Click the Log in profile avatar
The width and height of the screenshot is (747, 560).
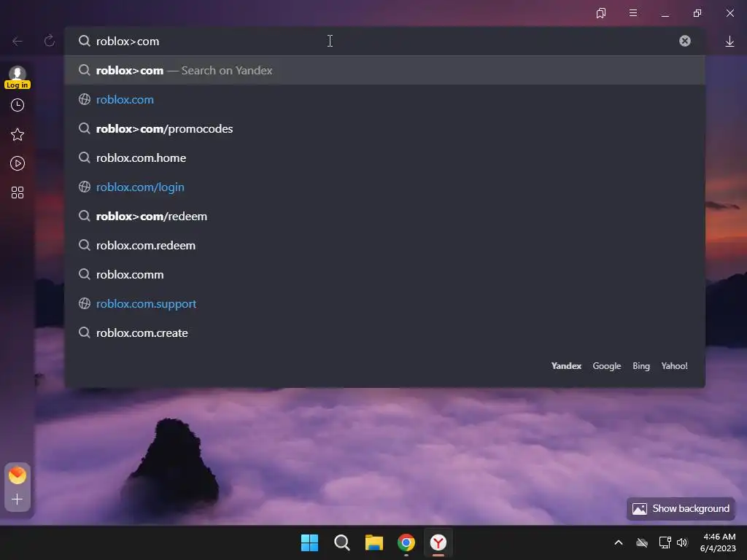point(18,77)
